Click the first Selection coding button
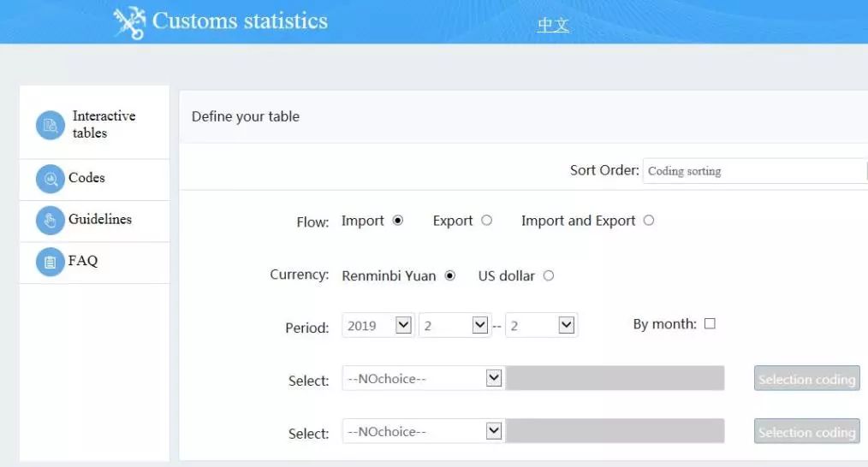This screenshot has height=467, width=868. [806, 379]
